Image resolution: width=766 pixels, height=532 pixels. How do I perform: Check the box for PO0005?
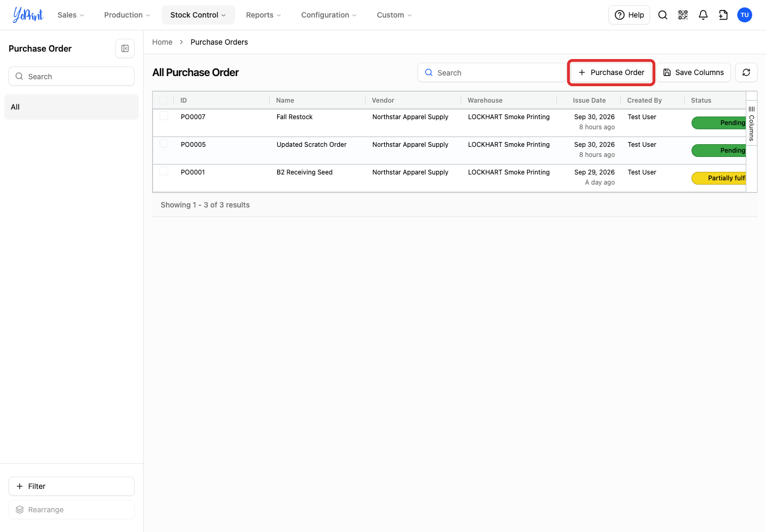pyautogui.click(x=164, y=144)
